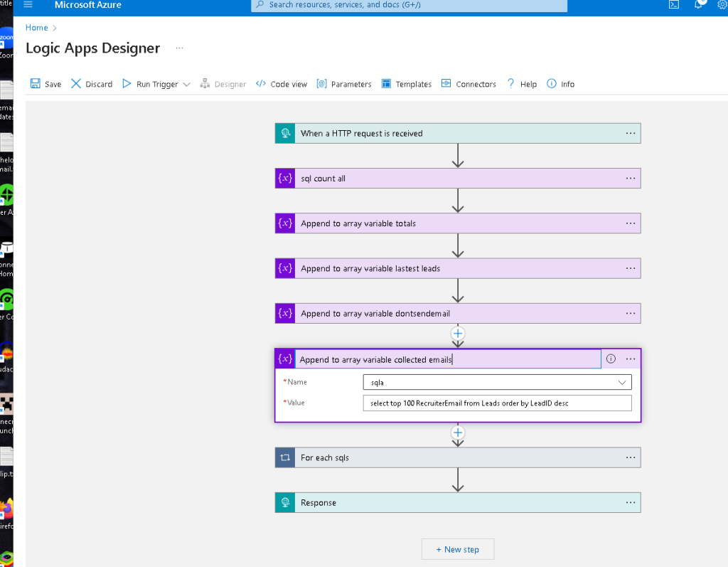Open ellipsis menu on 'variable totals' action
Viewport: 728px width, 567px height.
[630, 223]
